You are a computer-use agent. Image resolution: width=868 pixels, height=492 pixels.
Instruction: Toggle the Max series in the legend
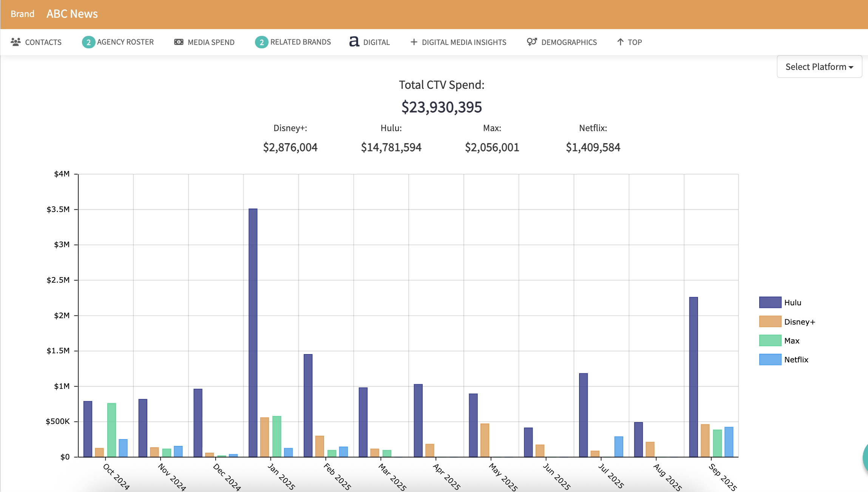[x=791, y=341]
